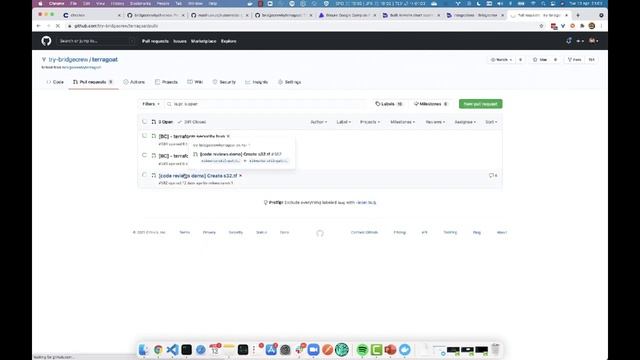
Task: Open PowerPoint from the dock
Action: 390,349
